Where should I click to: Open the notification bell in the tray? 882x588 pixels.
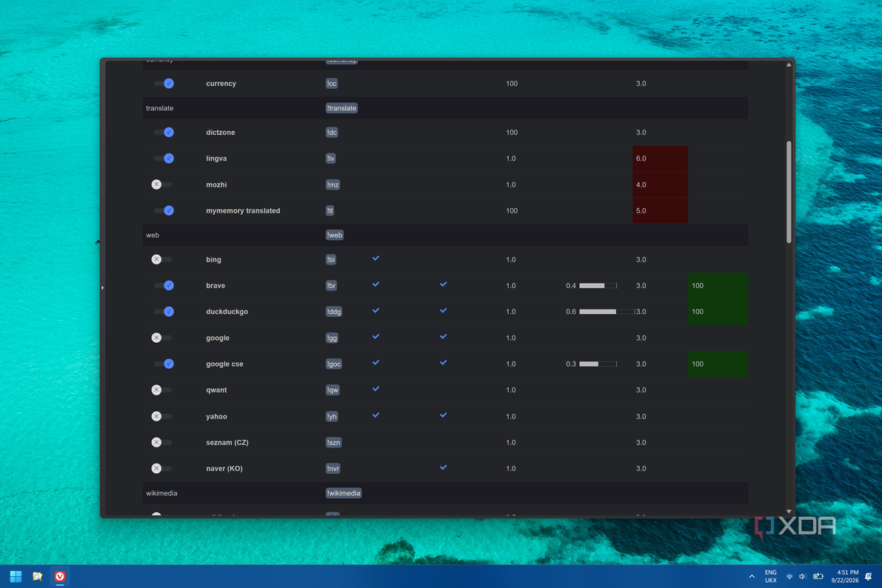click(869, 576)
